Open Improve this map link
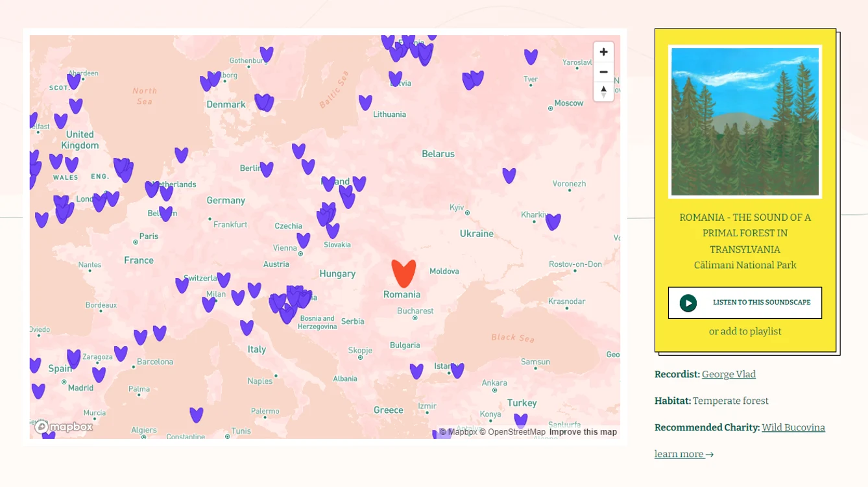This screenshot has height=487, width=868. tap(583, 432)
